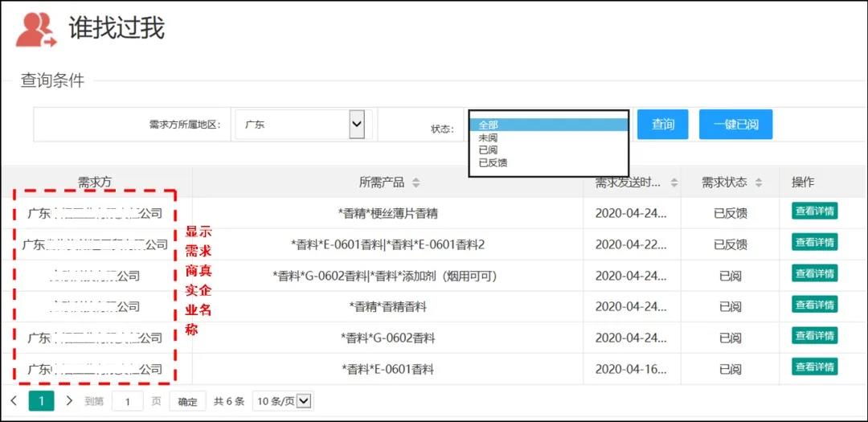868x422 pixels.
Task: Click the page number input field
Action: 127,401
